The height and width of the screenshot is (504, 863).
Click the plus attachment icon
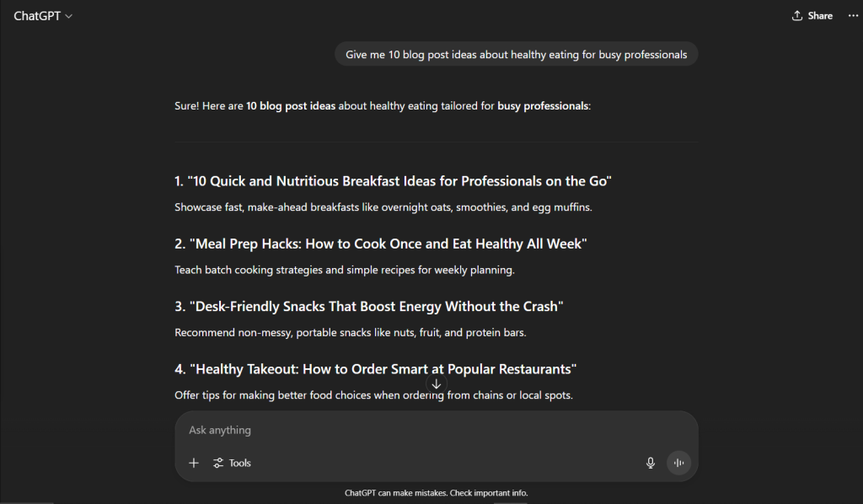pos(194,463)
